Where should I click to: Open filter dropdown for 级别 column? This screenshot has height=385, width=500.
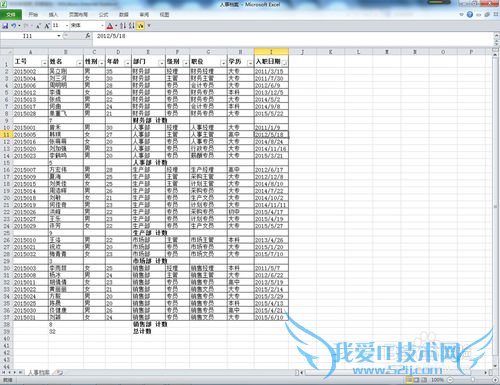pyautogui.click(x=186, y=63)
